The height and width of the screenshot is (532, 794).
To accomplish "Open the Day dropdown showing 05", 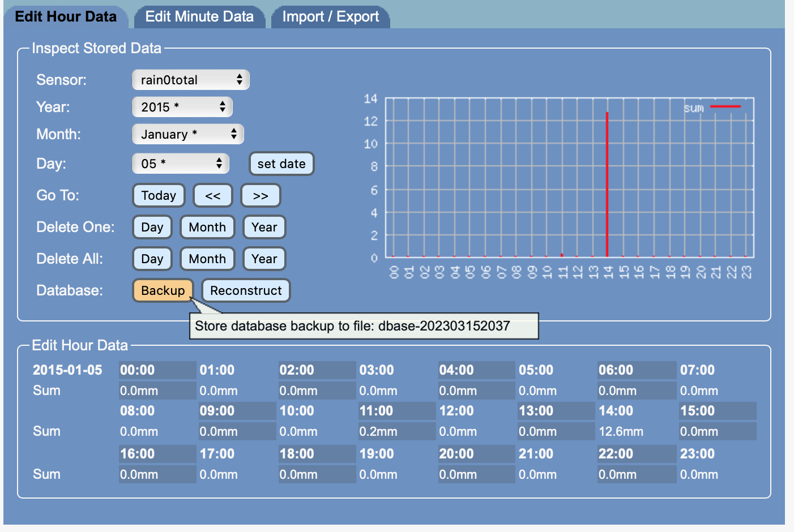I will [x=181, y=164].
